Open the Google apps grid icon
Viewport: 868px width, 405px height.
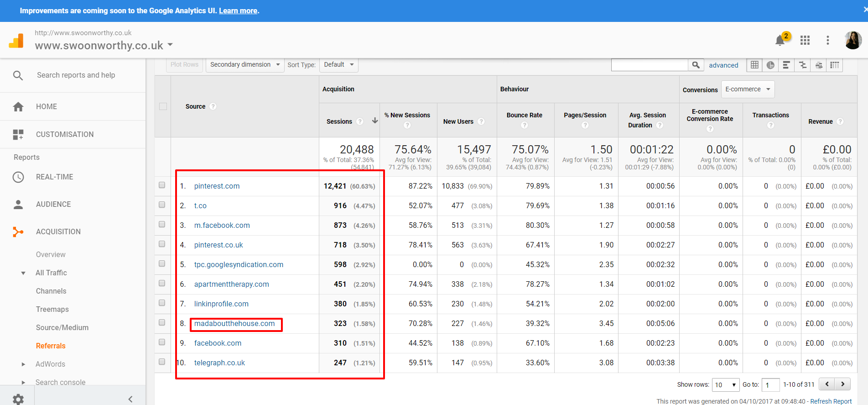click(x=805, y=41)
